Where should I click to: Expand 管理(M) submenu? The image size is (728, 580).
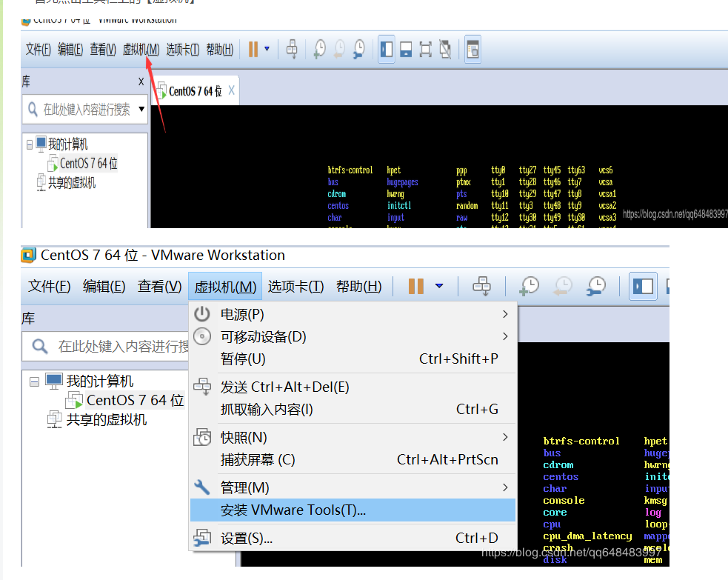[x=353, y=487]
